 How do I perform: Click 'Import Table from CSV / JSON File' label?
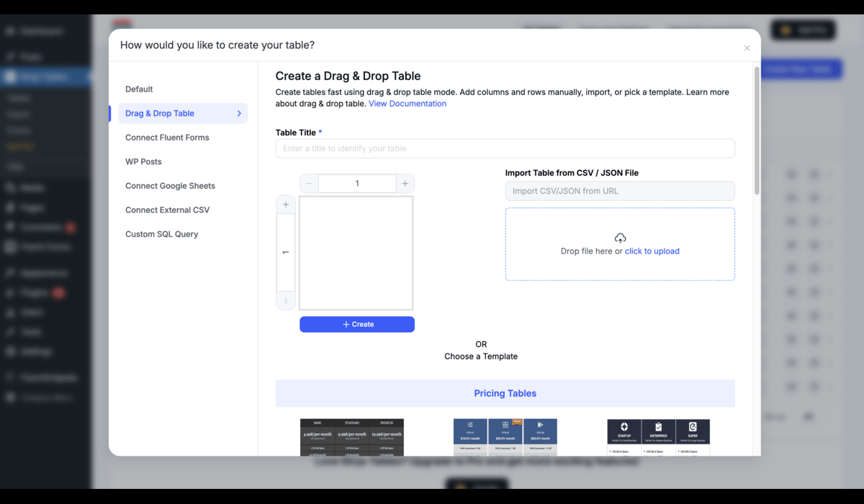click(572, 173)
